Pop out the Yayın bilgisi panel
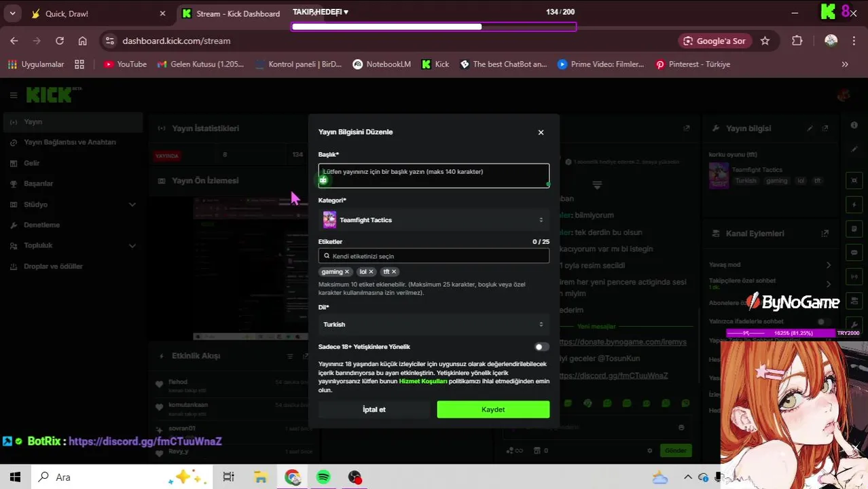868x489 pixels. click(x=825, y=128)
